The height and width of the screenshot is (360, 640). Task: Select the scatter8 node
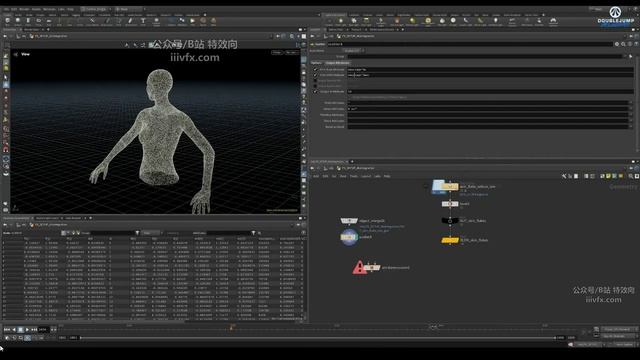click(349, 237)
